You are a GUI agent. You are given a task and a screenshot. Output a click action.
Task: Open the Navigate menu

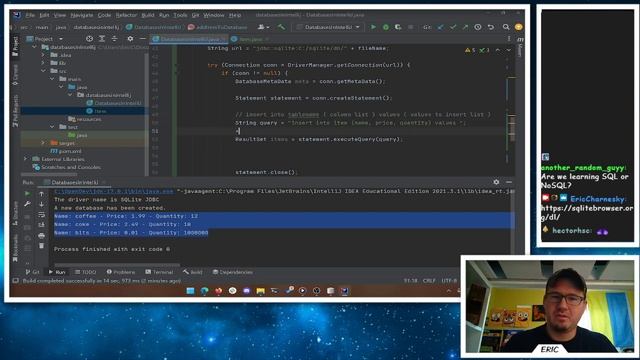(82, 15)
